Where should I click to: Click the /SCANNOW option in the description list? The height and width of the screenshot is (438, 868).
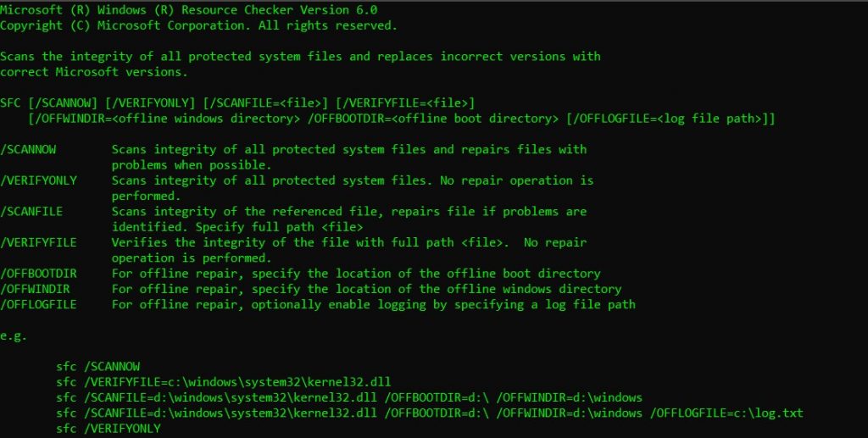(x=28, y=149)
